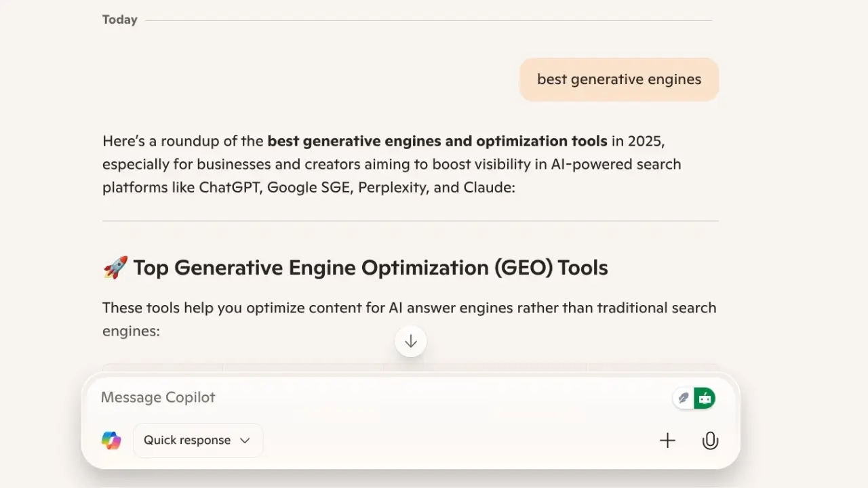Click the Today conversation divider label
The width and height of the screenshot is (868, 488).
pyautogui.click(x=119, y=20)
